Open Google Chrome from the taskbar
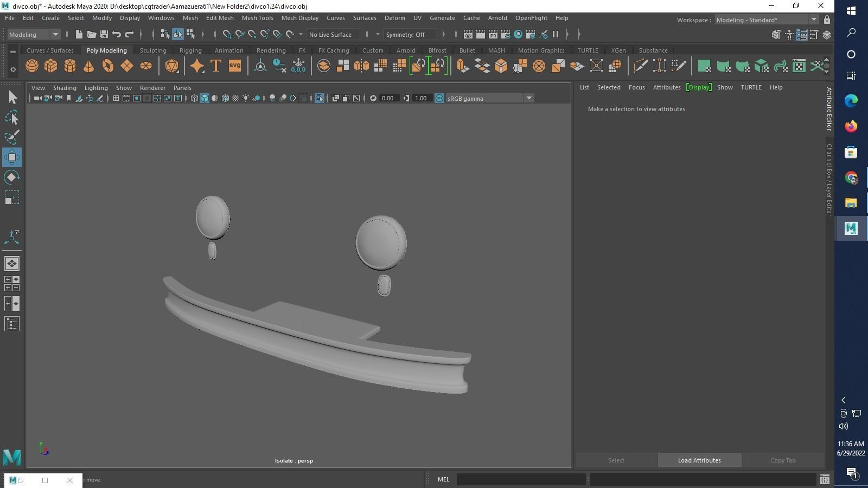Screen dimensions: 868x488 [851, 178]
